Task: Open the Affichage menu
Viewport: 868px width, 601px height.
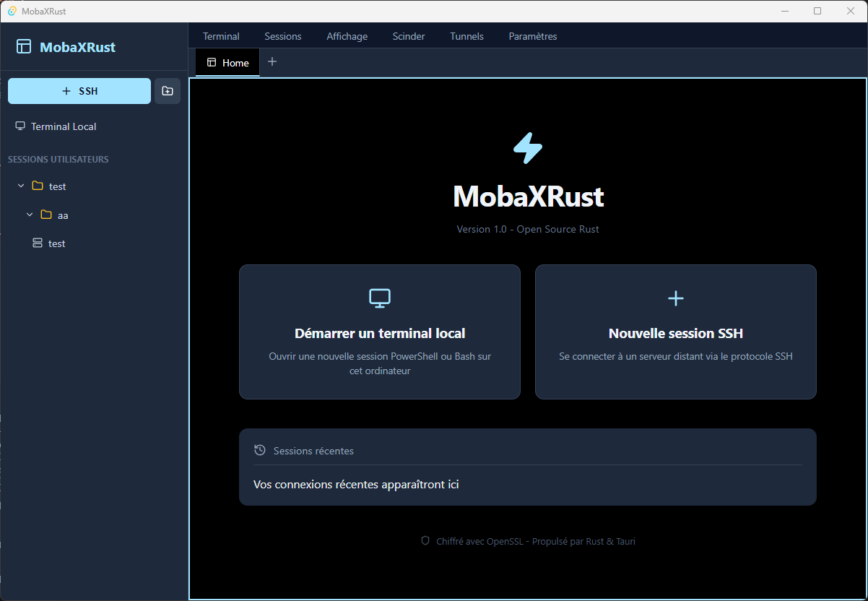Action: click(347, 36)
